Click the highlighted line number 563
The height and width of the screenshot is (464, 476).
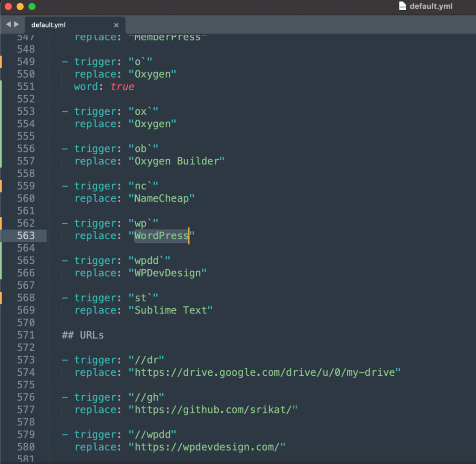[26, 236]
